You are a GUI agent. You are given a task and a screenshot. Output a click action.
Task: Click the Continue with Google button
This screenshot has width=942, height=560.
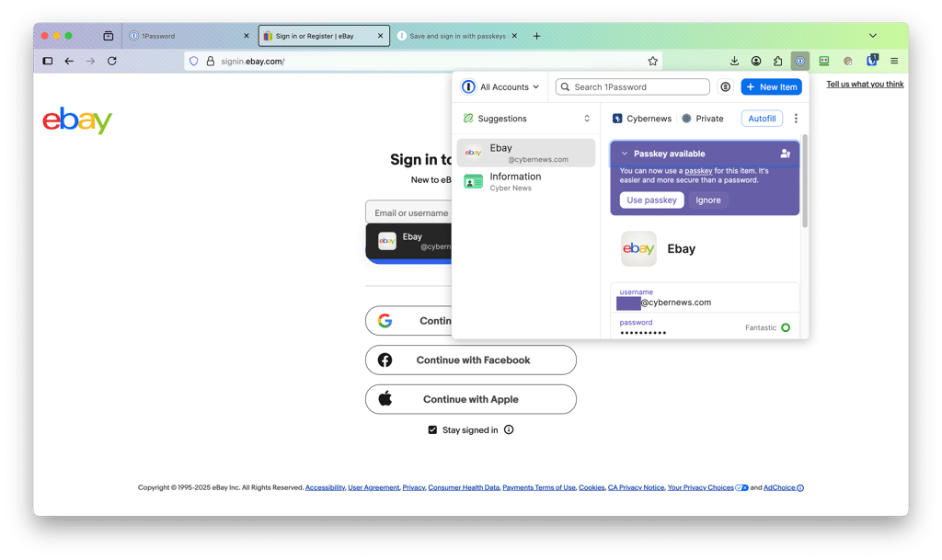click(x=408, y=321)
